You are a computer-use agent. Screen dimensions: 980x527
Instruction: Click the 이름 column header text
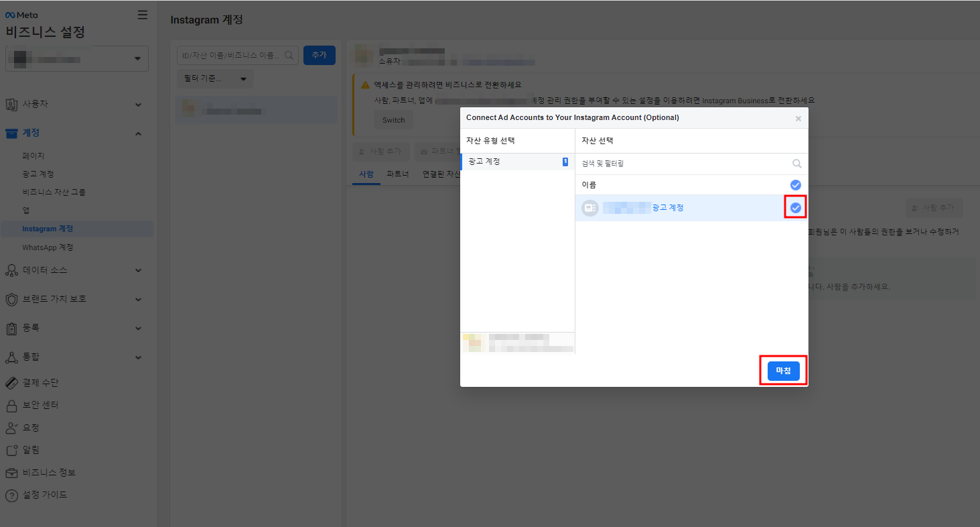click(589, 185)
